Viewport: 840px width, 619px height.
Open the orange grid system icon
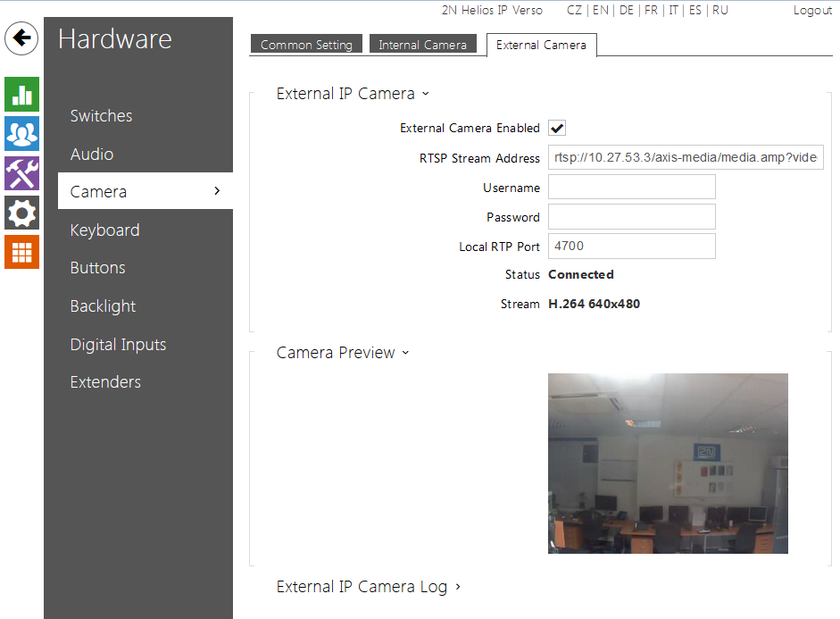point(21,252)
